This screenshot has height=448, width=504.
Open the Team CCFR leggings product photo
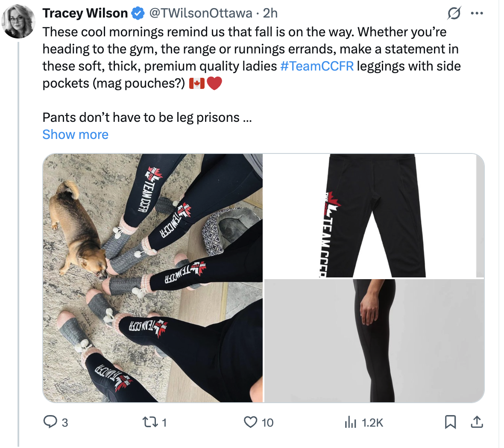(x=374, y=215)
